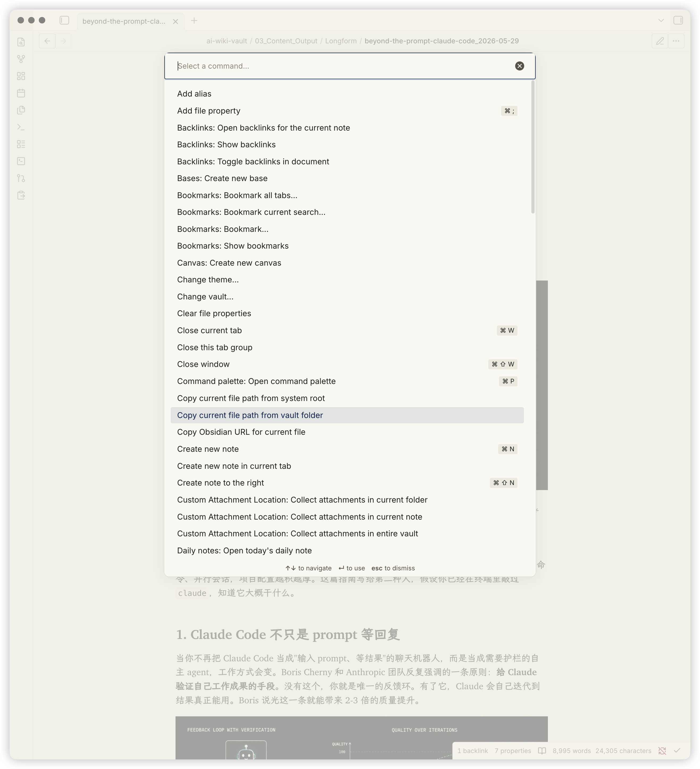Run Copy current file path from vault folder
The image size is (700, 769).
(347, 415)
